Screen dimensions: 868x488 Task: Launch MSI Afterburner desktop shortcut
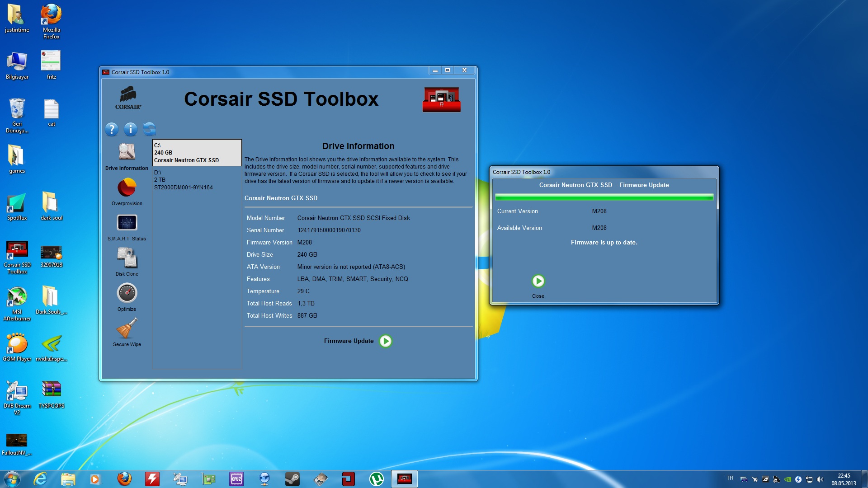17,304
